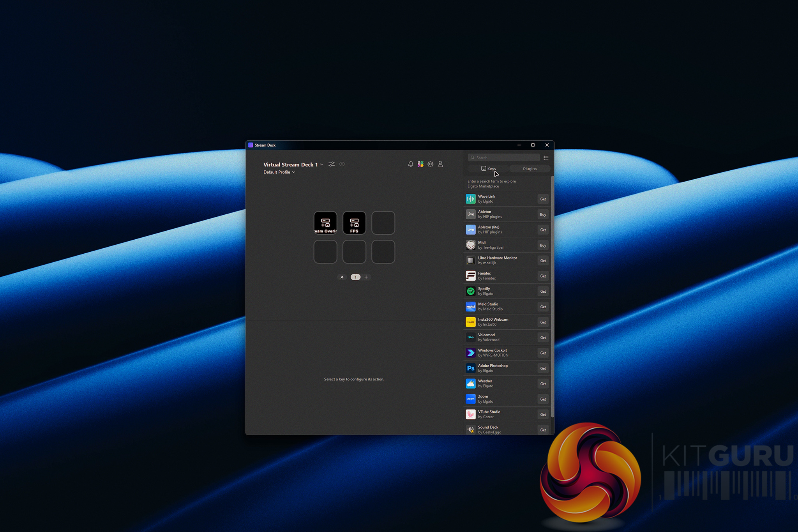
Task: Get the Adobe Photoshop plugin
Action: (x=543, y=368)
